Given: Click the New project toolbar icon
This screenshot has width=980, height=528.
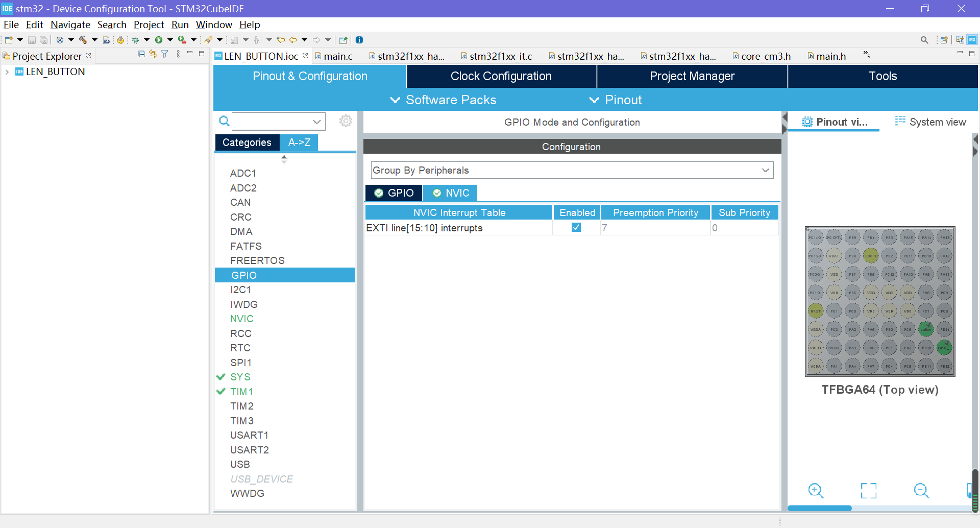Looking at the screenshot, I should 9,40.
